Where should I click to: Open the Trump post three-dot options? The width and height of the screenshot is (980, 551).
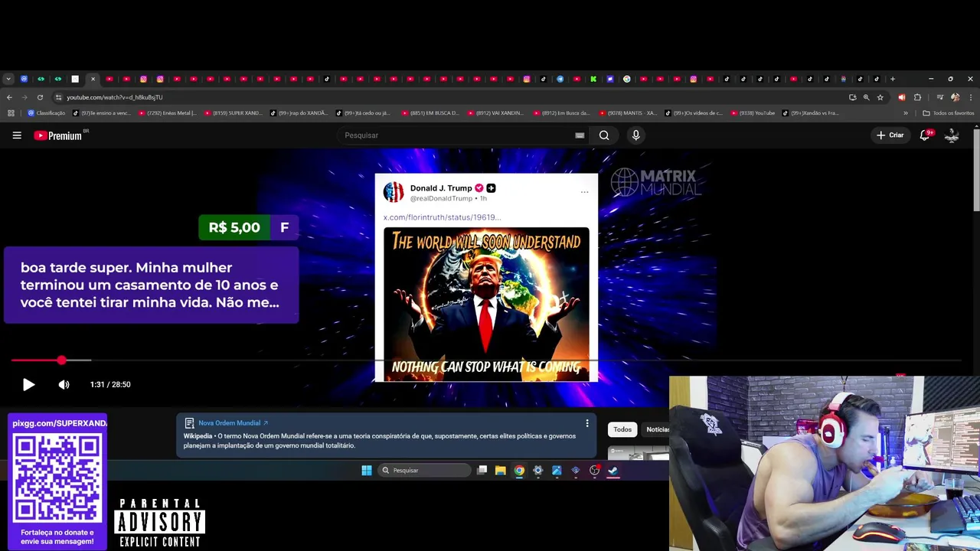(584, 192)
